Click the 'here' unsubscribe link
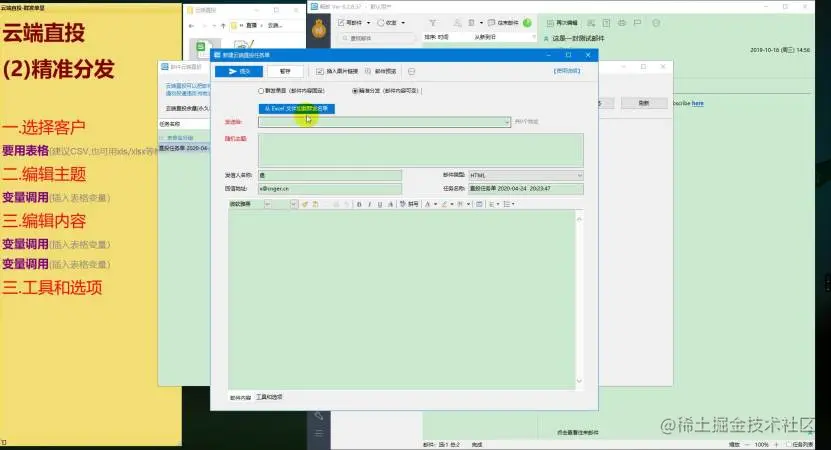 697,103
